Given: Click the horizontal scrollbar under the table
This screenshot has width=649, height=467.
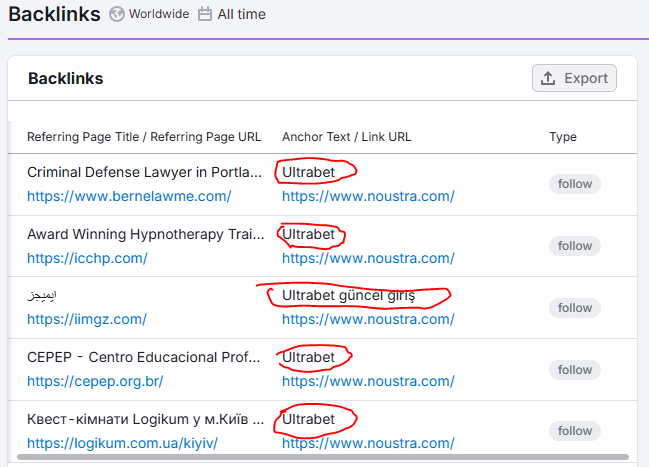Looking at the screenshot, I should tap(323, 457).
